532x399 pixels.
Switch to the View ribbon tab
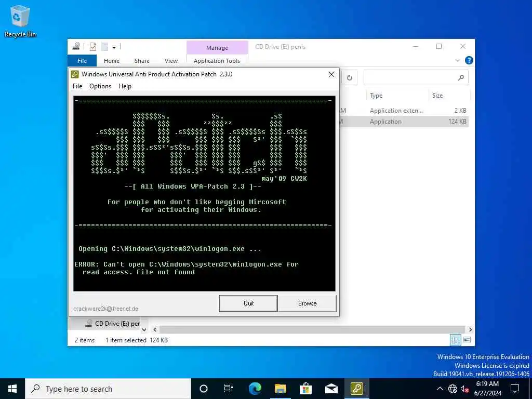171,61
